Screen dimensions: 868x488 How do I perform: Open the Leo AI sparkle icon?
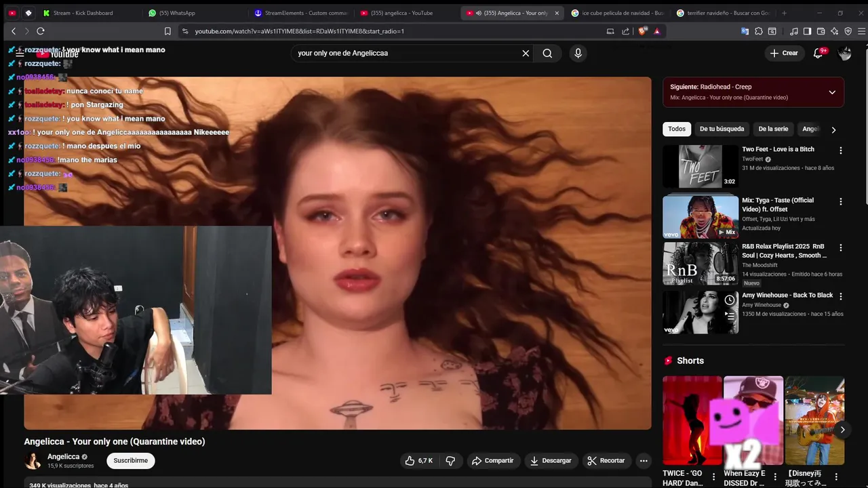[x=834, y=31]
